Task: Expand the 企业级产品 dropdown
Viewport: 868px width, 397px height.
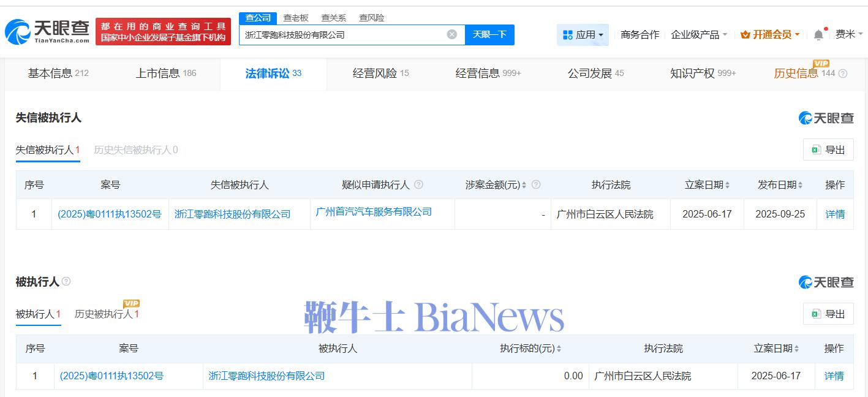Action: tap(699, 35)
